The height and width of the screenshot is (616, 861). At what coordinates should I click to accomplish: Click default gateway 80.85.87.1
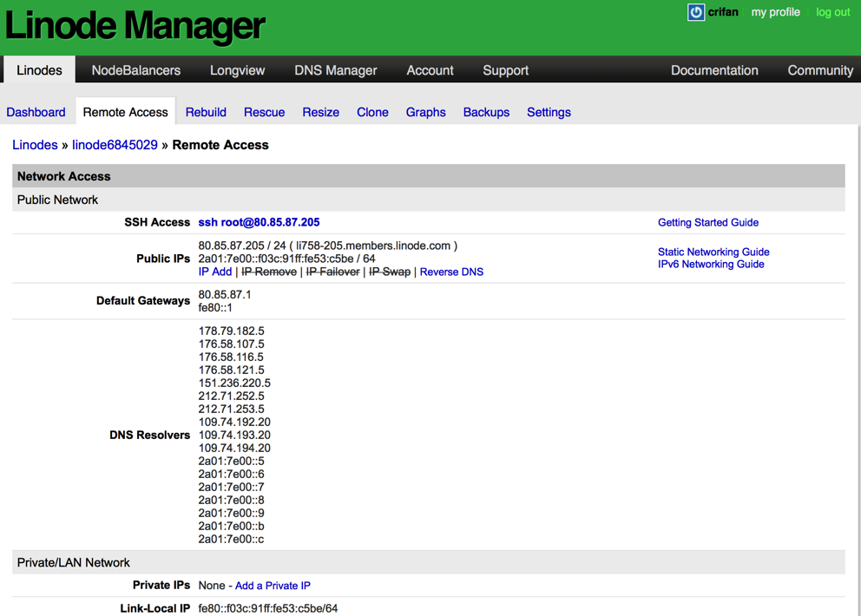(225, 295)
